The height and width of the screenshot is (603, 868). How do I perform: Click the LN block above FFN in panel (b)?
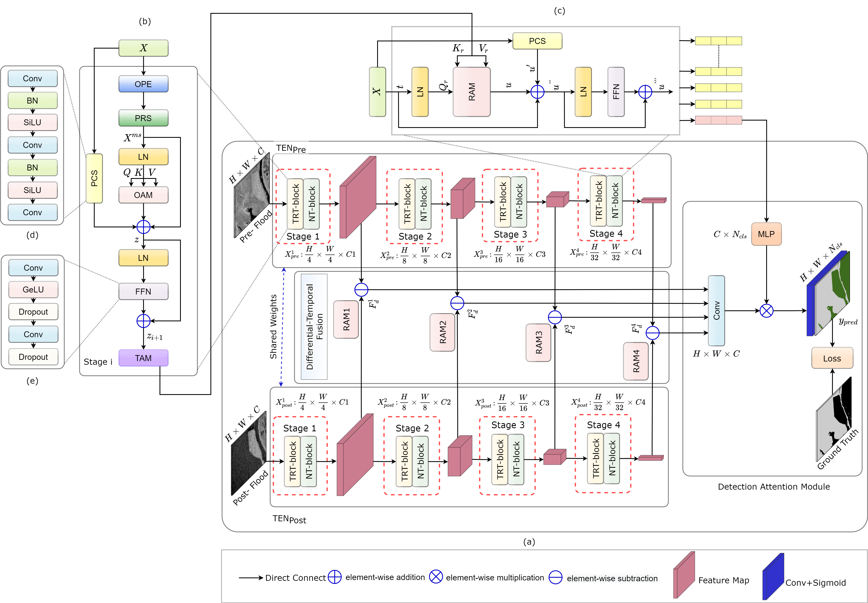(144, 258)
